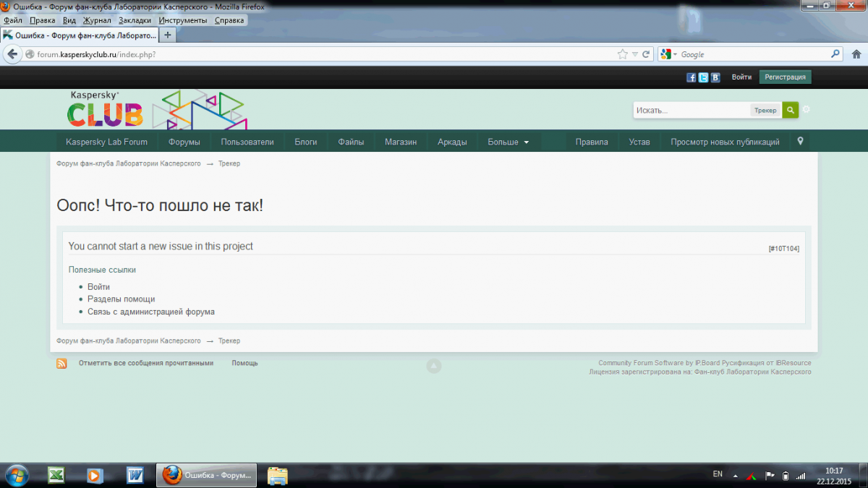The width and height of the screenshot is (868, 488).
Task: Click the Facebook login icon
Action: pyautogui.click(x=691, y=77)
